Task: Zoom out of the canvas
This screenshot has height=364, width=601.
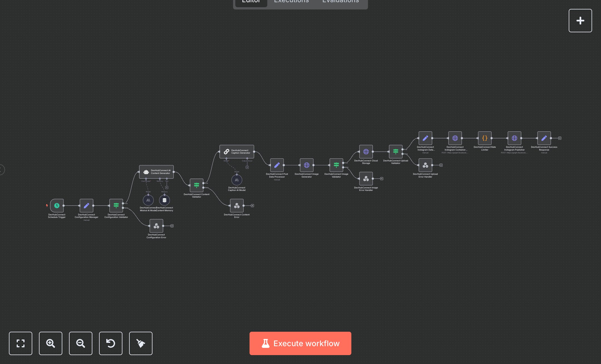Action: click(x=81, y=343)
